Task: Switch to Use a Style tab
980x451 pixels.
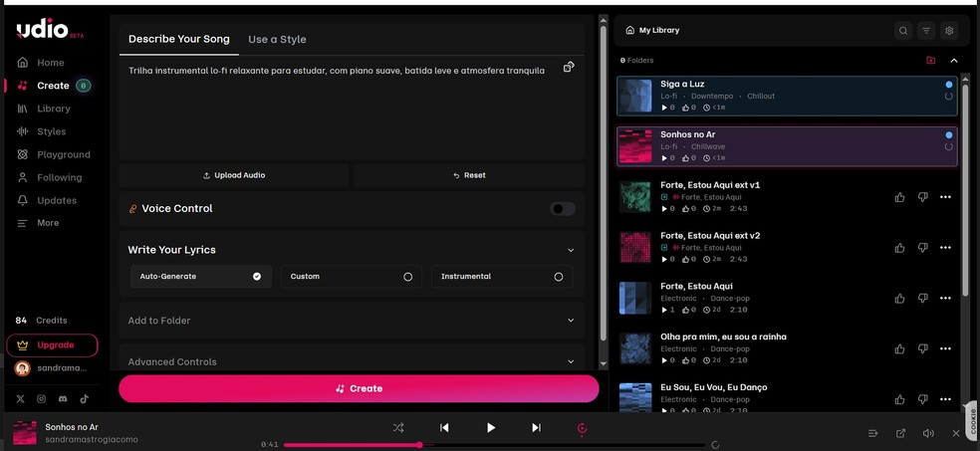Action: pos(277,40)
